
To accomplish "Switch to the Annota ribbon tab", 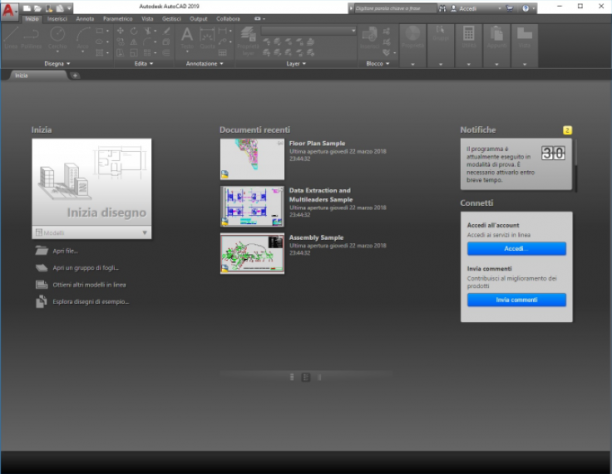I will [x=85, y=19].
